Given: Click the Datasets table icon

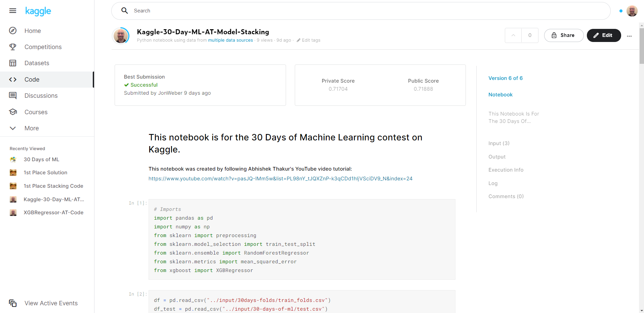Looking at the screenshot, I should click(x=13, y=63).
